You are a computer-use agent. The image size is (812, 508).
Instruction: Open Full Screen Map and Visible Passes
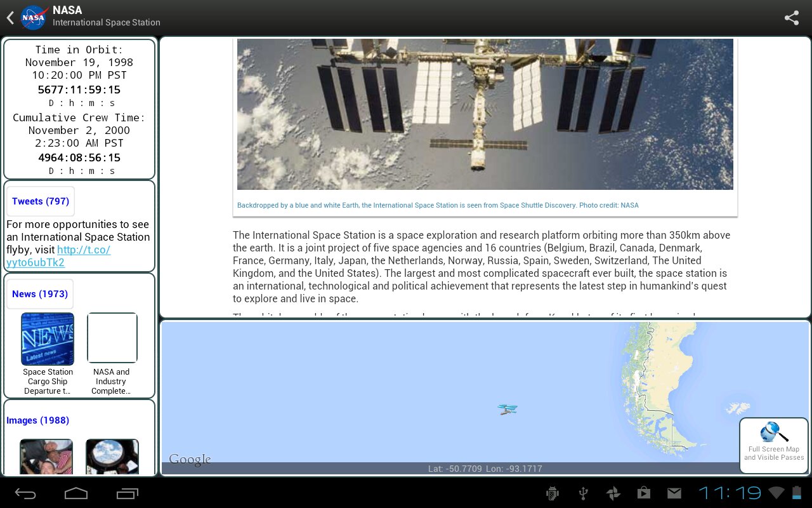pos(774,445)
